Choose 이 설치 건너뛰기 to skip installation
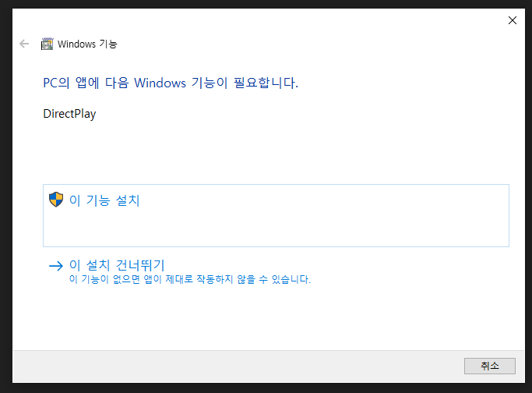This screenshot has height=393, width=532. 117,265
